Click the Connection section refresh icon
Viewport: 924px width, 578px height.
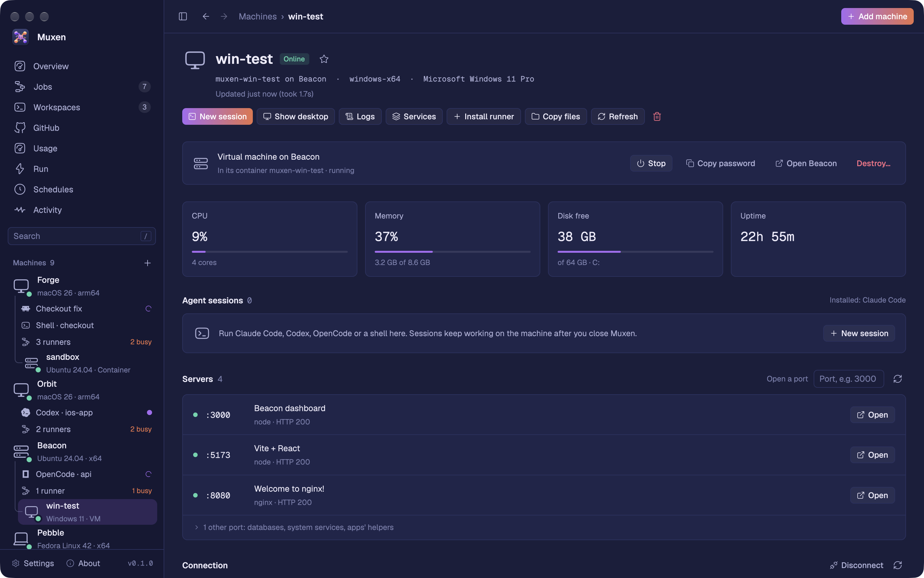(898, 565)
